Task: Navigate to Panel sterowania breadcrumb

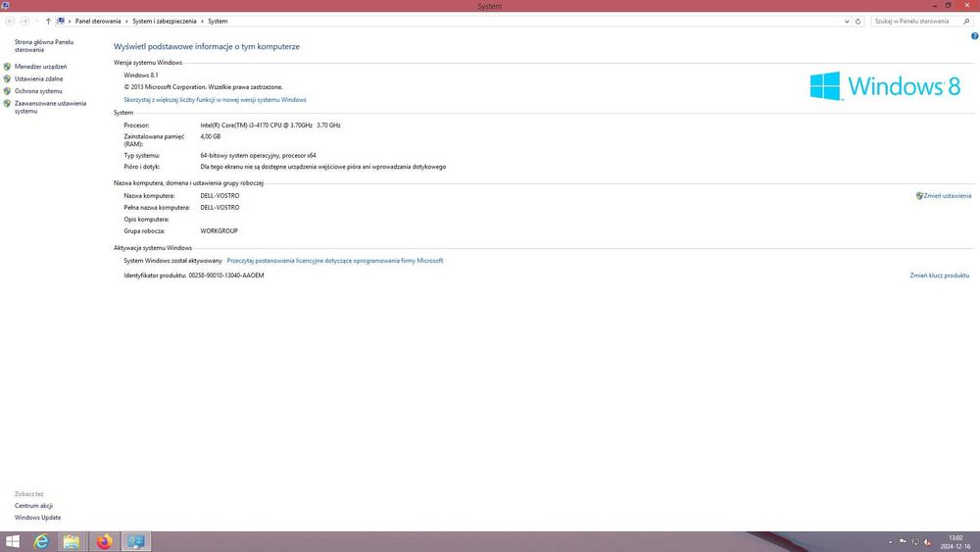Action: (98, 22)
